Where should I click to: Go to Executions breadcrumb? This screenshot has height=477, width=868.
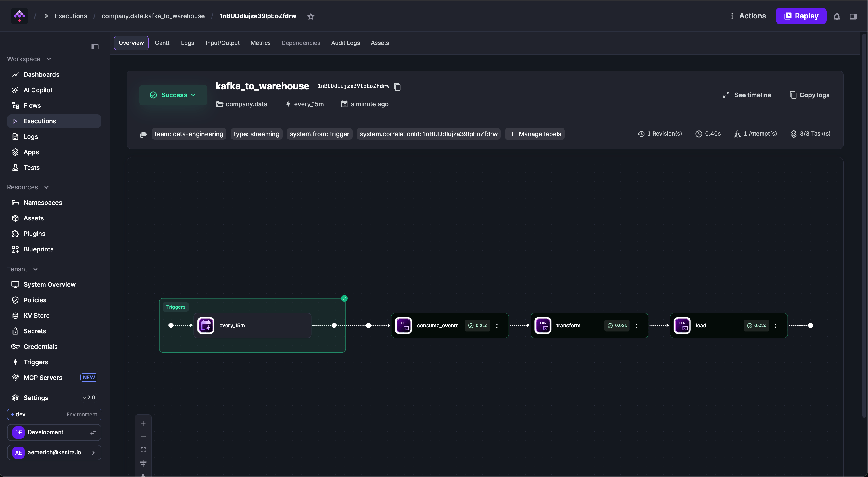(71, 16)
